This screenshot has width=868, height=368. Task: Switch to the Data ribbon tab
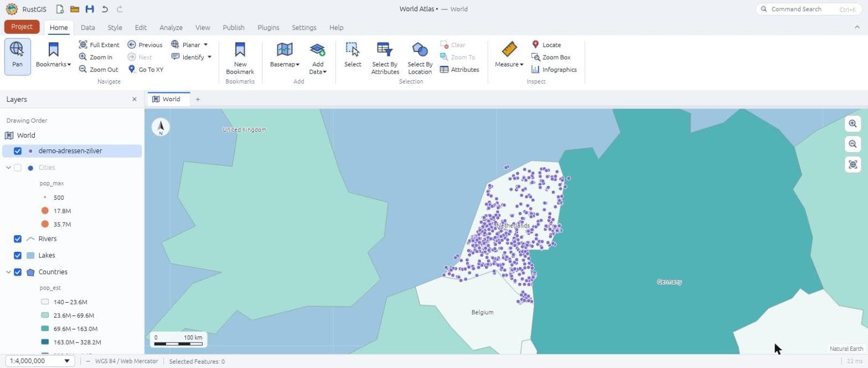[88, 28]
